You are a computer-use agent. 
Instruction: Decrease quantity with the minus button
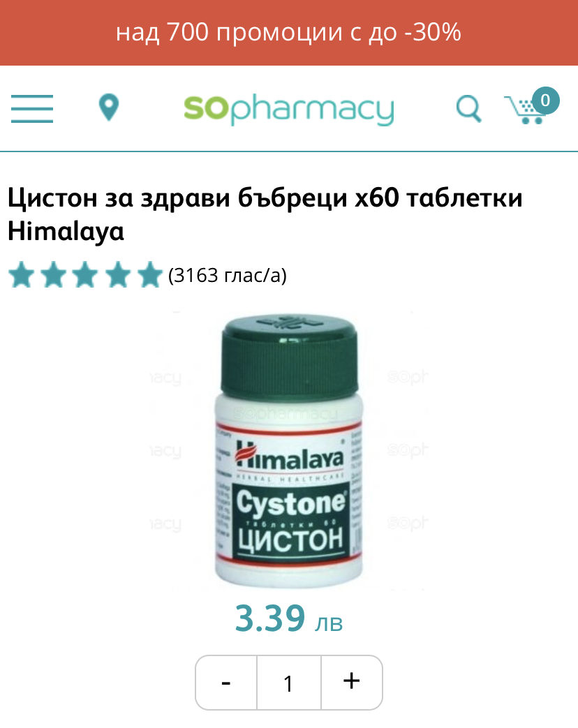pyautogui.click(x=226, y=683)
